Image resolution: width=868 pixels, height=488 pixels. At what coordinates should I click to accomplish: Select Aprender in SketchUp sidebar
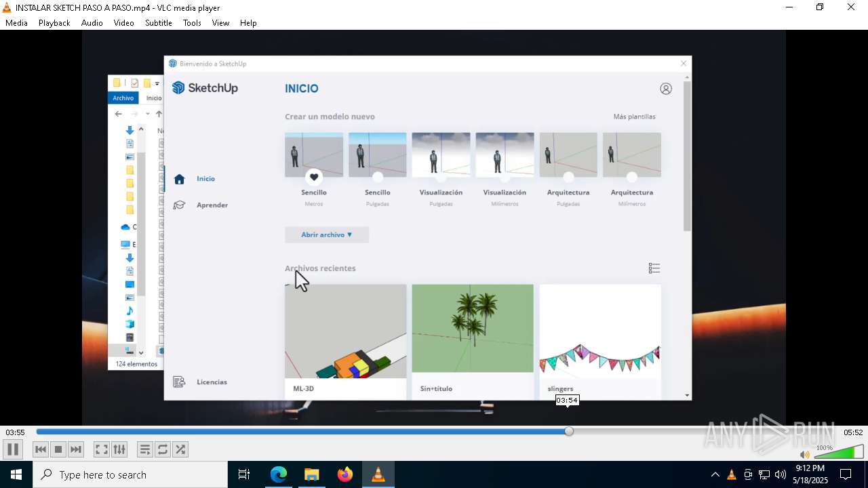(212, 205)
